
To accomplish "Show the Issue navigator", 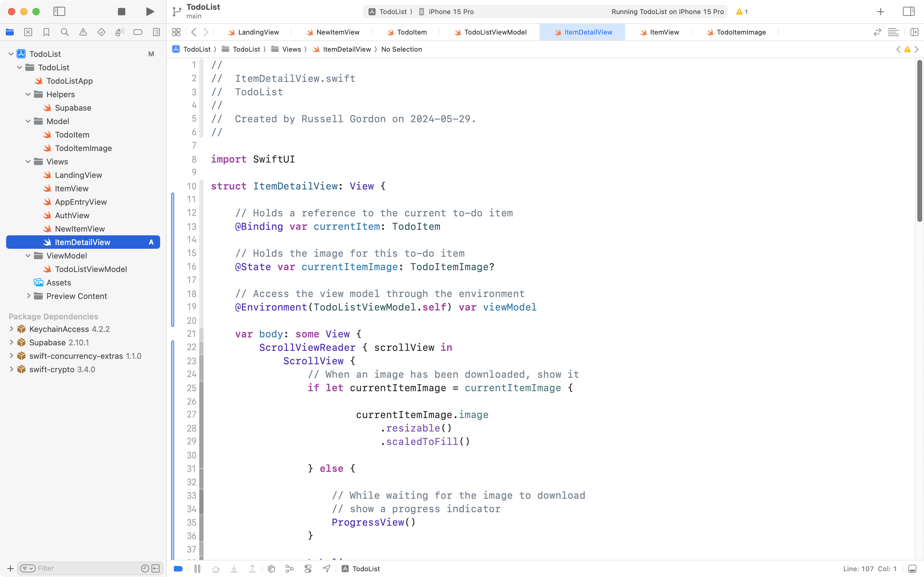I will pos(83,32).
